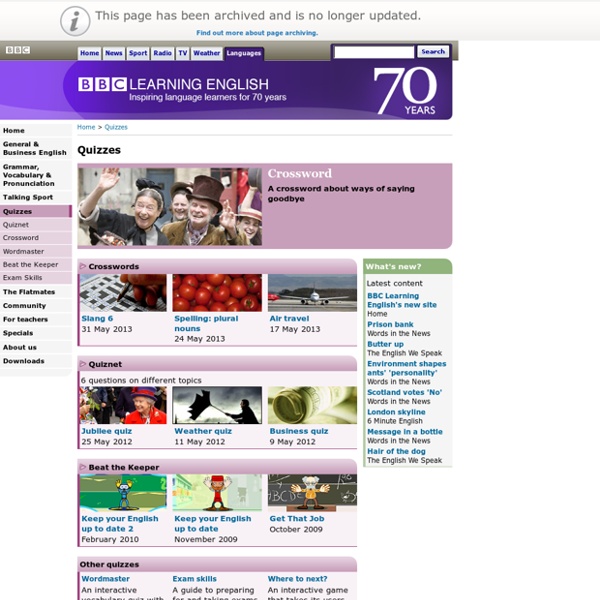Click the arrow icon beside Crosswords heading
Image resolution: width=600 pixels, height=600 pixels.
click(83, 267)
